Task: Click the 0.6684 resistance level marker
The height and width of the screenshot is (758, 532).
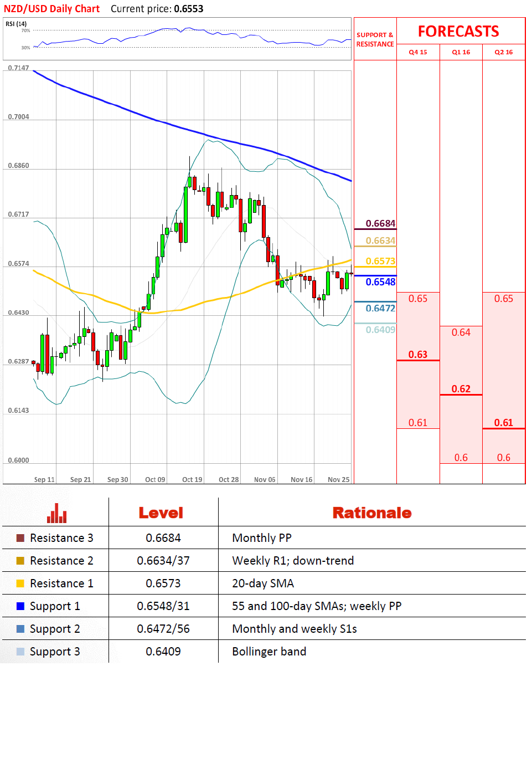Action: pos(380,223)
